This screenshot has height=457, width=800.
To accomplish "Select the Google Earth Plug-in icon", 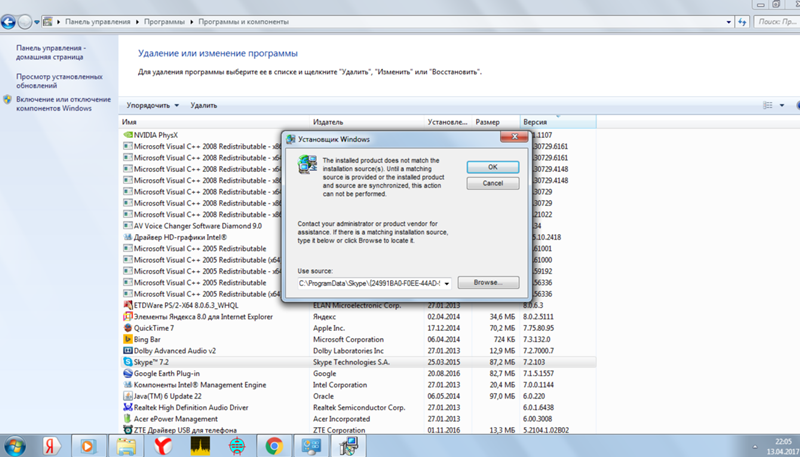I will click(128, 373).
